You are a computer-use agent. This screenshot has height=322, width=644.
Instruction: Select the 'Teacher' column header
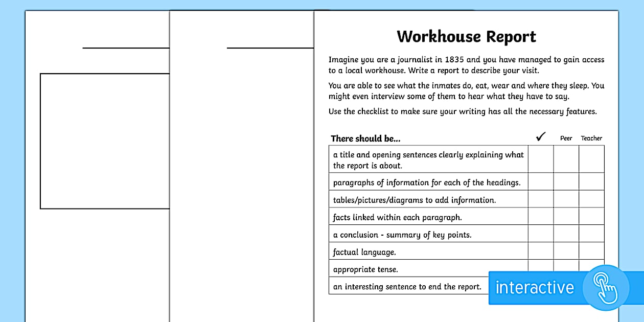coord(591,138)
